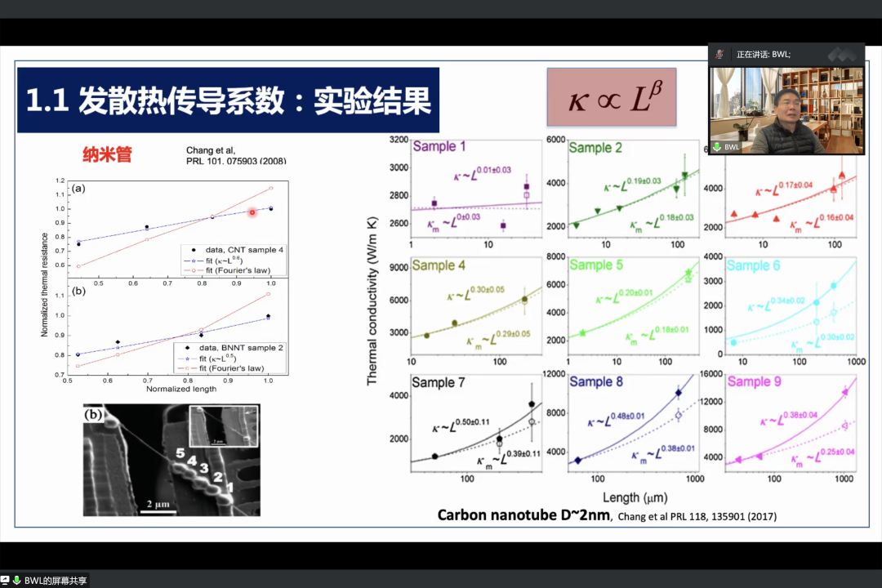Click the overlapping diamonds layout icon
882x588 pixels.
pyautogui.click(x=841, y=54)
